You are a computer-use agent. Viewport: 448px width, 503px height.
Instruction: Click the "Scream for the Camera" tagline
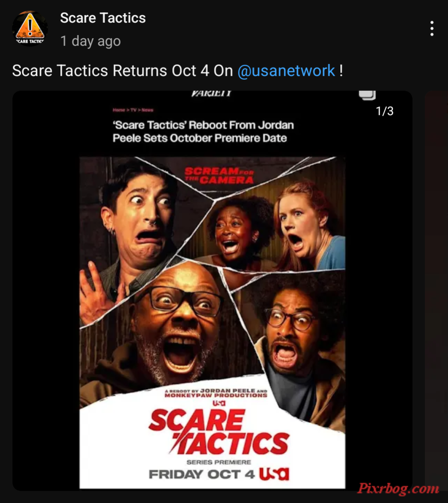[x=219, y=175]
